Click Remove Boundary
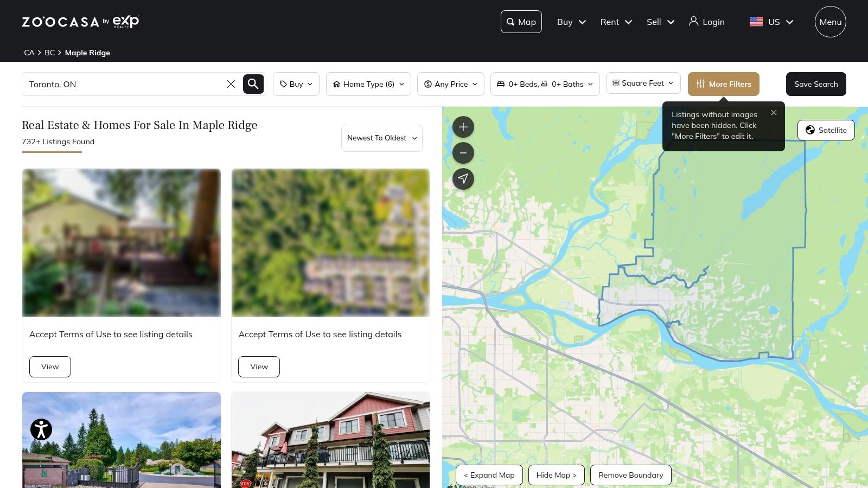 coord(631,475)
